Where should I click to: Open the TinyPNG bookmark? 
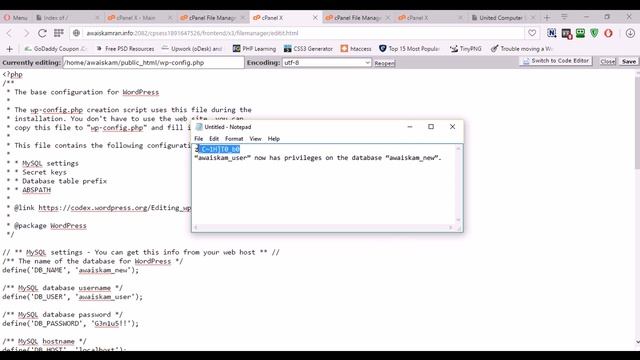[x=466, y=49]
